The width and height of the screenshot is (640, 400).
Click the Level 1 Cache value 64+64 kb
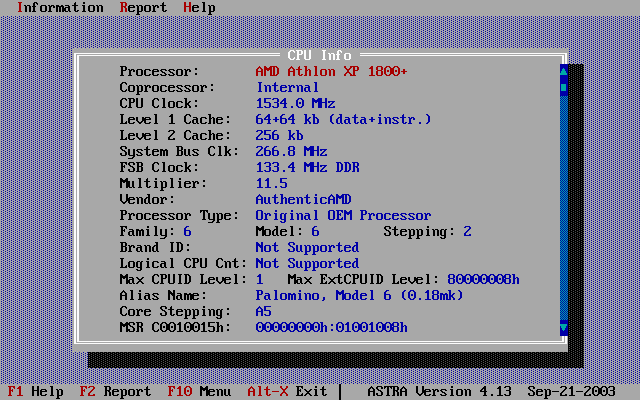(343, 119)
